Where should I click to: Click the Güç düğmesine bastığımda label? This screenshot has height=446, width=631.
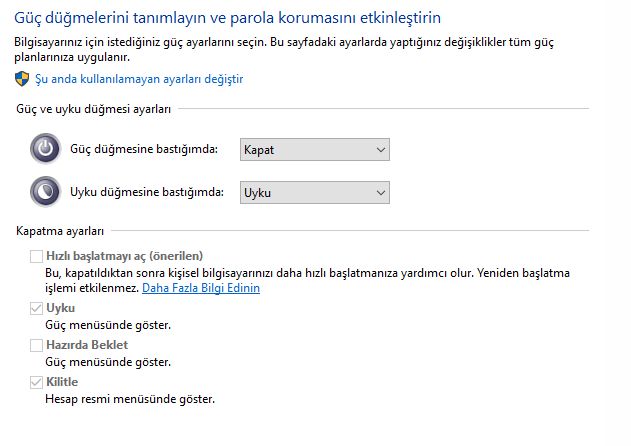144,150
